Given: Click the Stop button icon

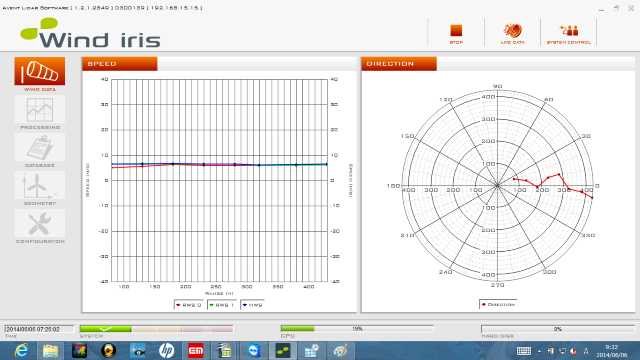Looking at the screenshot, I should pos(456,31).
